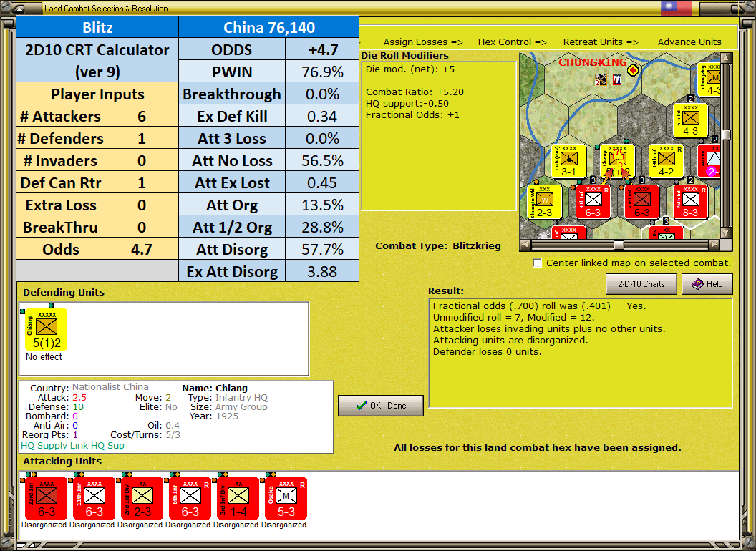Click the map vertical scrollbar thumb
This screenshot has width=756, height=551.
point(726,135)
